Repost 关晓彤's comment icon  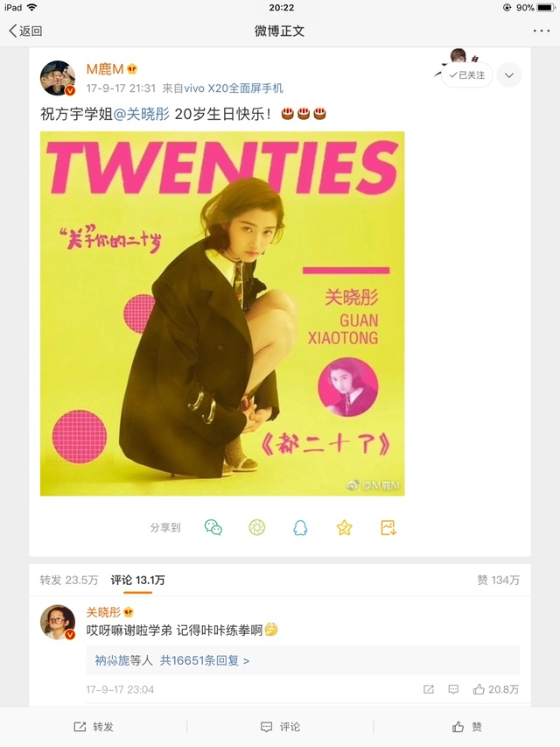pos(429,689)
